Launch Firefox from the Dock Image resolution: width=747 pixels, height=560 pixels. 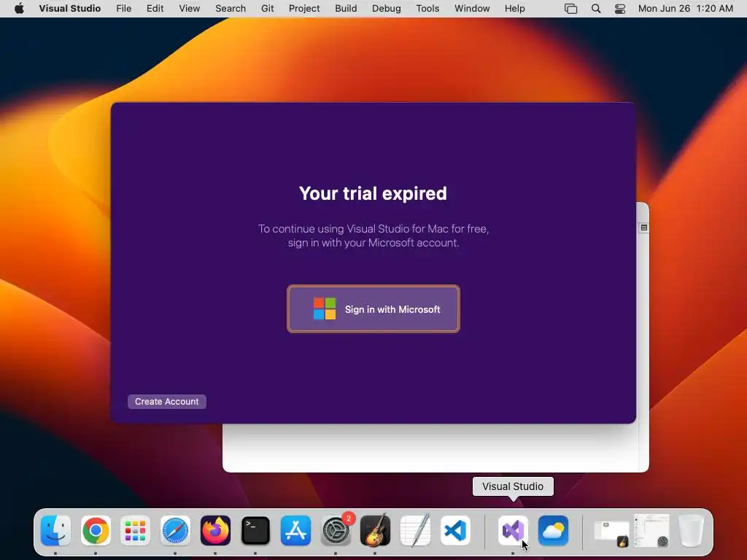click(215, 531)
